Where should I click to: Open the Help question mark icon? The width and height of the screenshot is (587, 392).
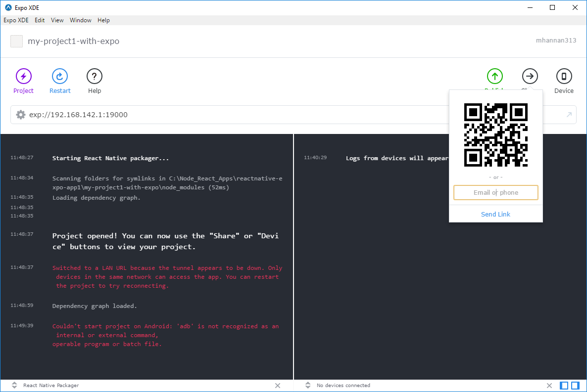pos(95,76)
